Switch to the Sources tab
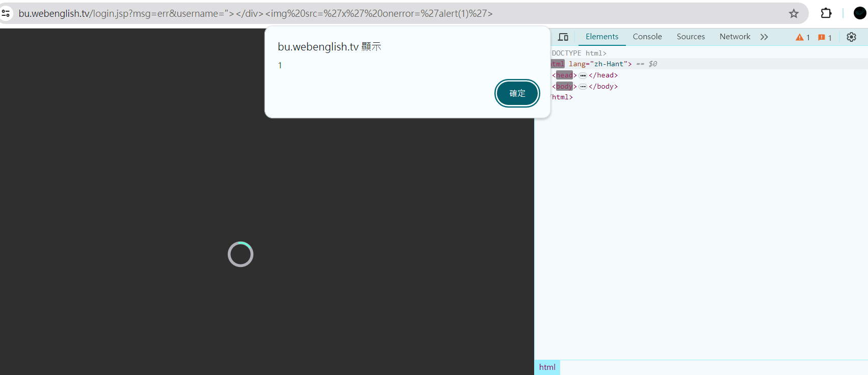868x375 pixels. pos(691,37)
